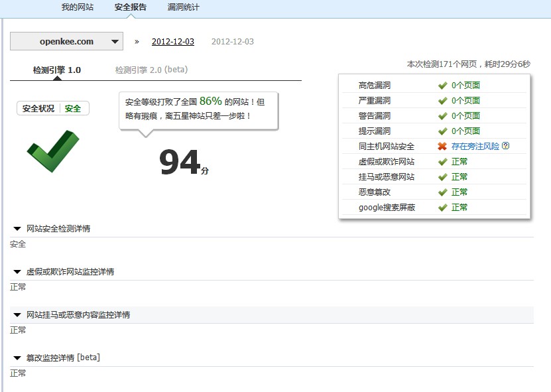Click the large green safety checkmark icon
The width and height of the screenshot is (551, 392).
click(52, 151)
